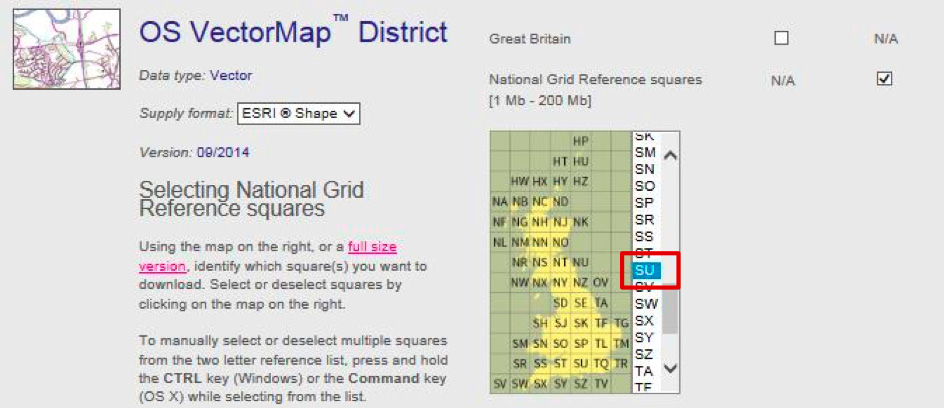
Task: Untick the National Grid Reference squares checkbox
Action: tap(884, 80)
